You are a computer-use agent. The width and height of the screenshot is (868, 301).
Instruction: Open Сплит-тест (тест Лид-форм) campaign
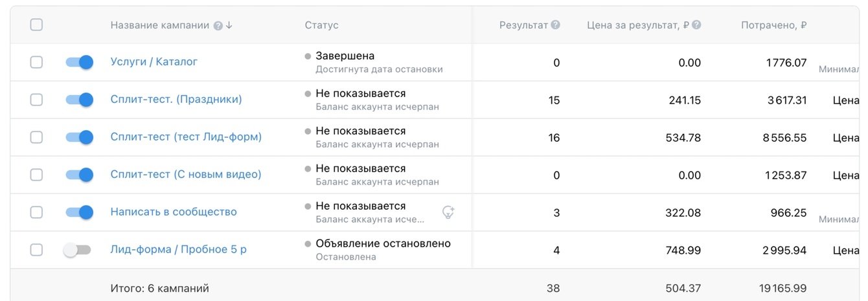tap(186, 137)
